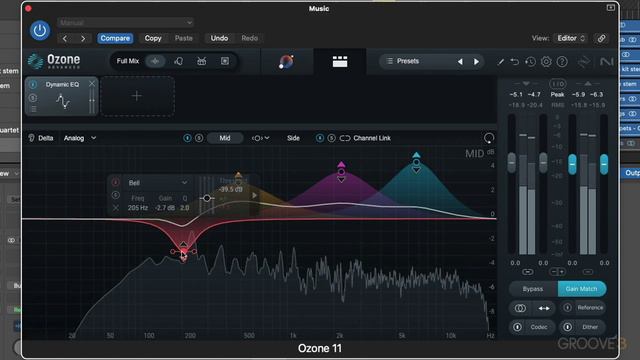The image size is (640, 360).
Task: Open Ozone settings gear
Action: click(546, 62)
